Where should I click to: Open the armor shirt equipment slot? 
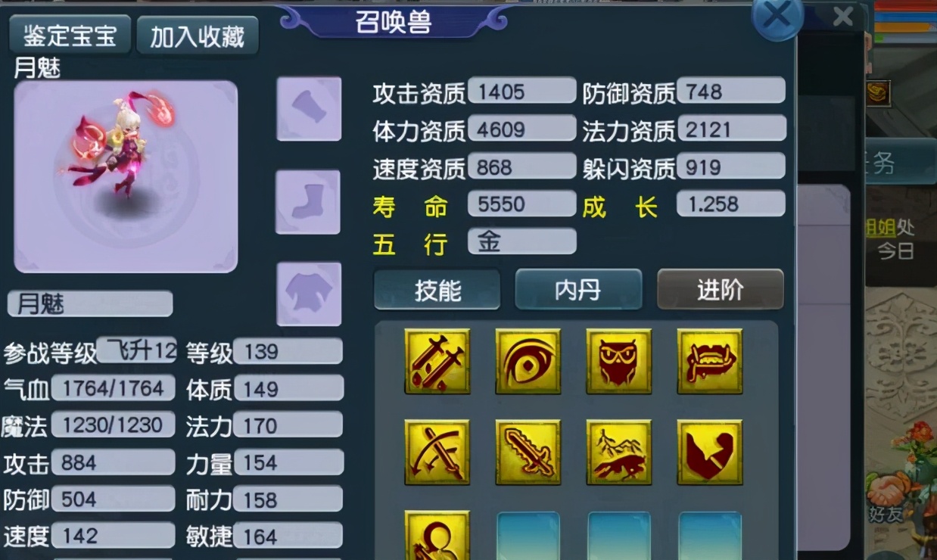click(x=309, y=294)
